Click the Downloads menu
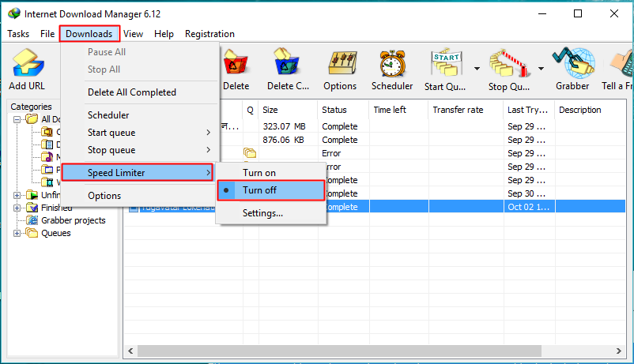 (89, 34)
